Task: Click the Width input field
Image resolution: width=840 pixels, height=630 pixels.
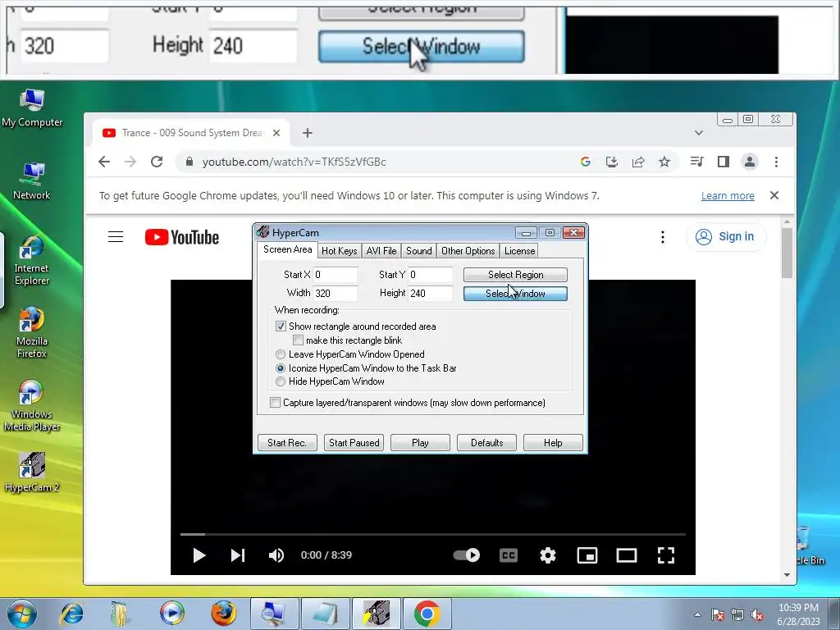Action: [x=336, y=293]
